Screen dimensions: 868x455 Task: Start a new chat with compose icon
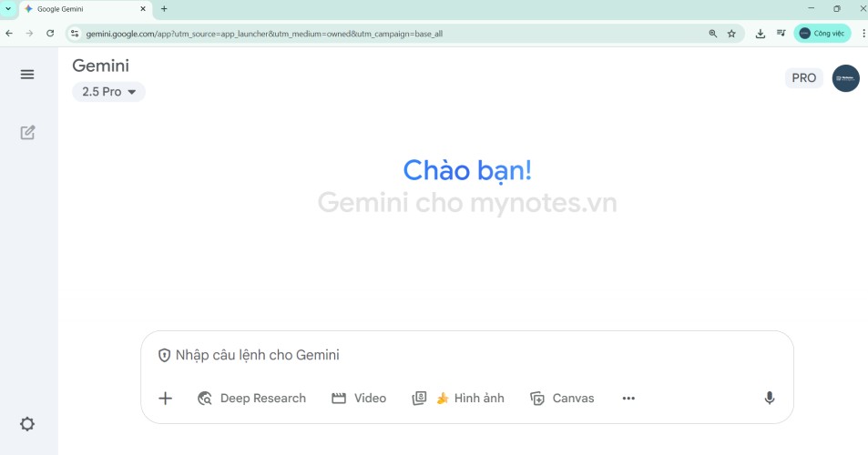[27, 133]
